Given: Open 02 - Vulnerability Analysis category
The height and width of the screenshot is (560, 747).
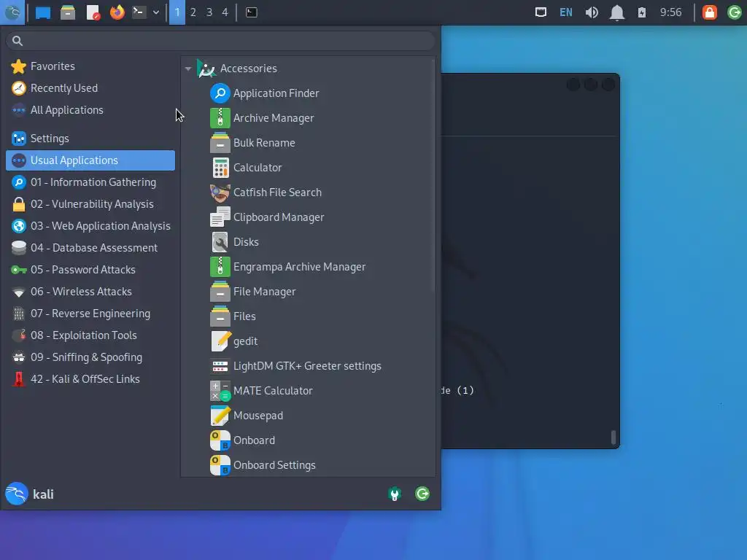Looking at the screenshot, I should pyautogui.click(x=90, y=204).
